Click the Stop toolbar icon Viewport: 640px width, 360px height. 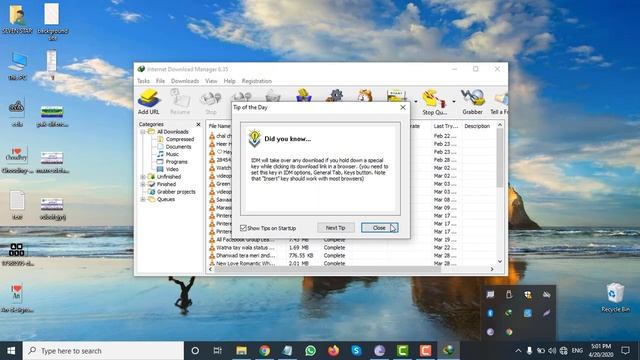click(x=211, y=102)
